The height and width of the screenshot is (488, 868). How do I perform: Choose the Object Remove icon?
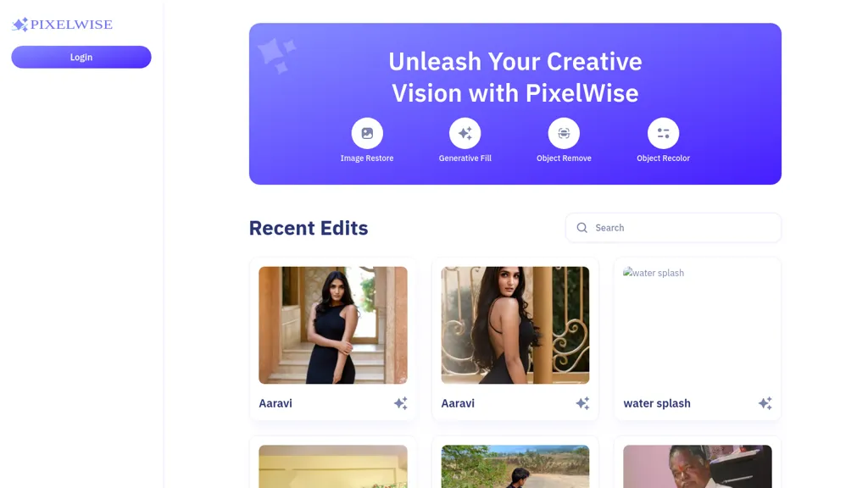[x=564, y=133]
